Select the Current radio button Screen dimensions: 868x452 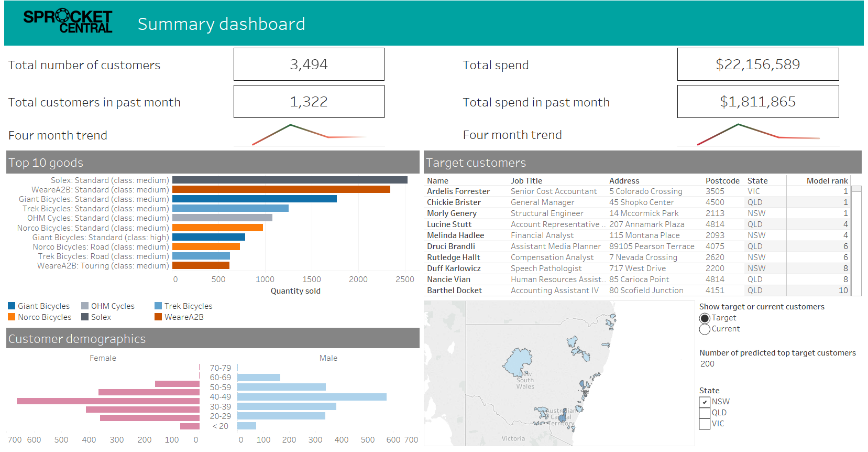tap(705, 329)
